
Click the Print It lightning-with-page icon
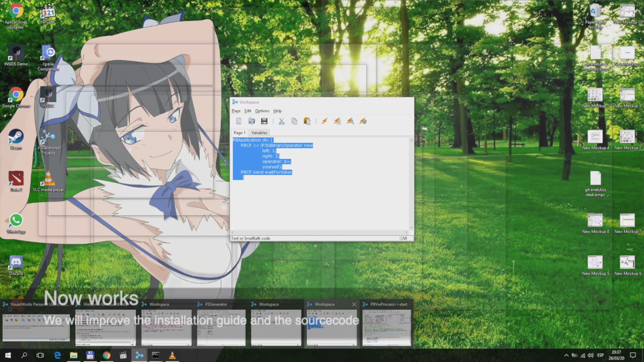pos(337,121)
